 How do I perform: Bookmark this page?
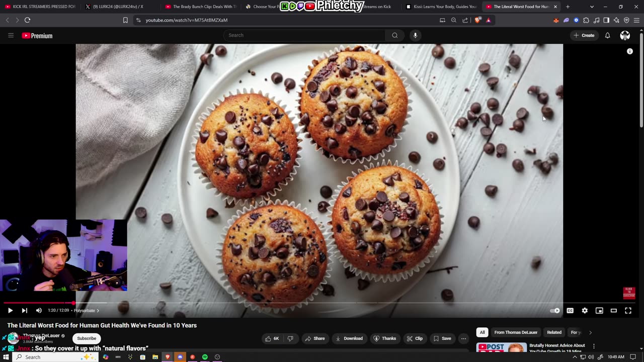125,20
